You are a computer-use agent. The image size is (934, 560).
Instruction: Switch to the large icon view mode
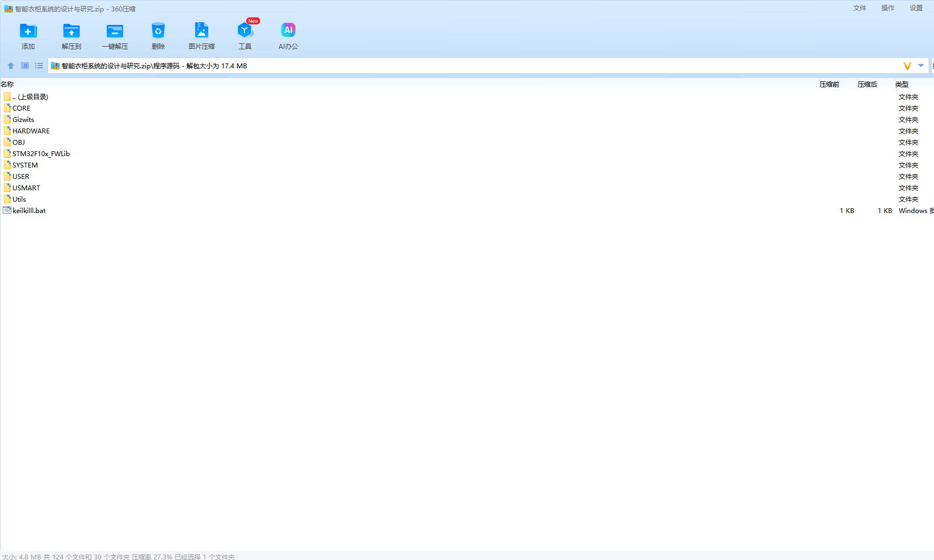[25, 66]
